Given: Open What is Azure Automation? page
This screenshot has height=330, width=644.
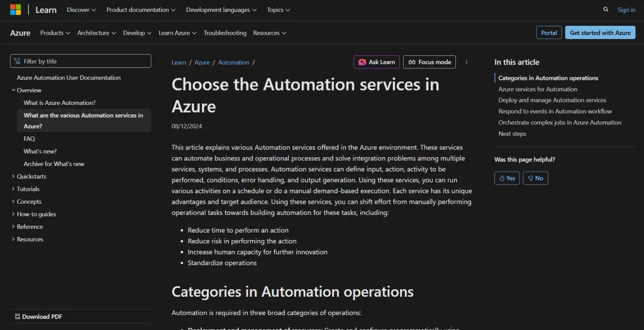Looking at the screenshot, I should (60, 102).
